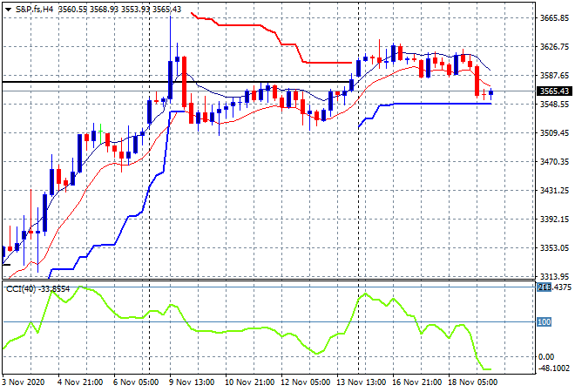Click the price scale value 3587.65
The image size is (575, 392).
point(554,75)
